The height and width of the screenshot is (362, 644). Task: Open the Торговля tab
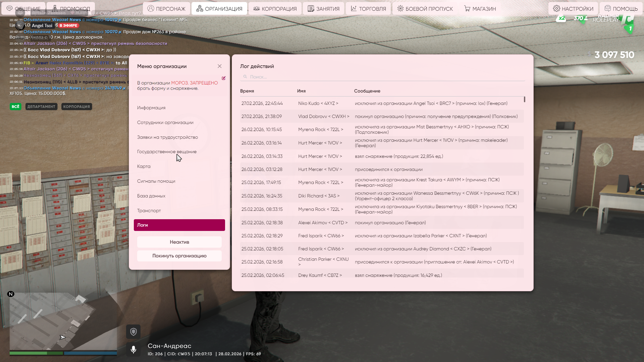pos(368,9)
